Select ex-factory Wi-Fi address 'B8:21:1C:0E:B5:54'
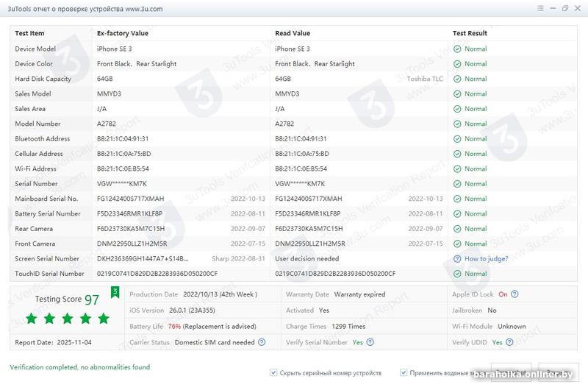The image size is (588, 390). (x=123, y=169)
